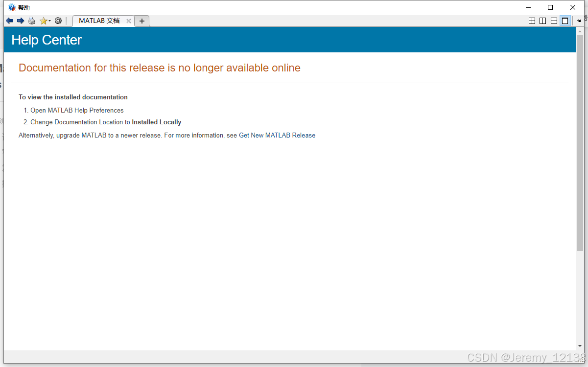Open the Get New MATLAB Release link

[x=277, y=136]
